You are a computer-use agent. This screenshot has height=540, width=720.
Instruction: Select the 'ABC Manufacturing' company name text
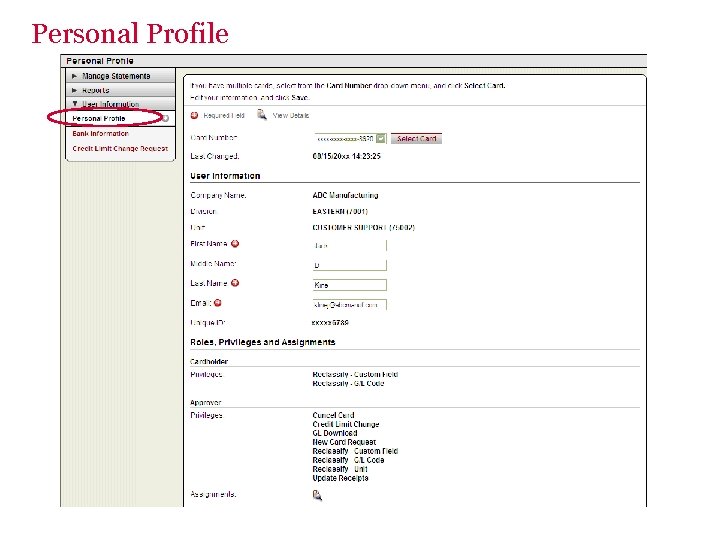click(x=345, y=195)
